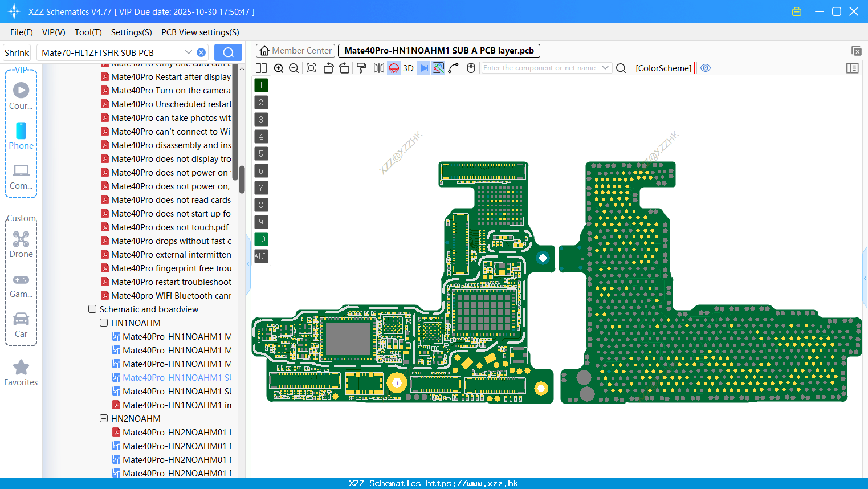The image size is (868, 489).
Task: Collapse the Schematic and boardview section
Action: click(92, 309)
